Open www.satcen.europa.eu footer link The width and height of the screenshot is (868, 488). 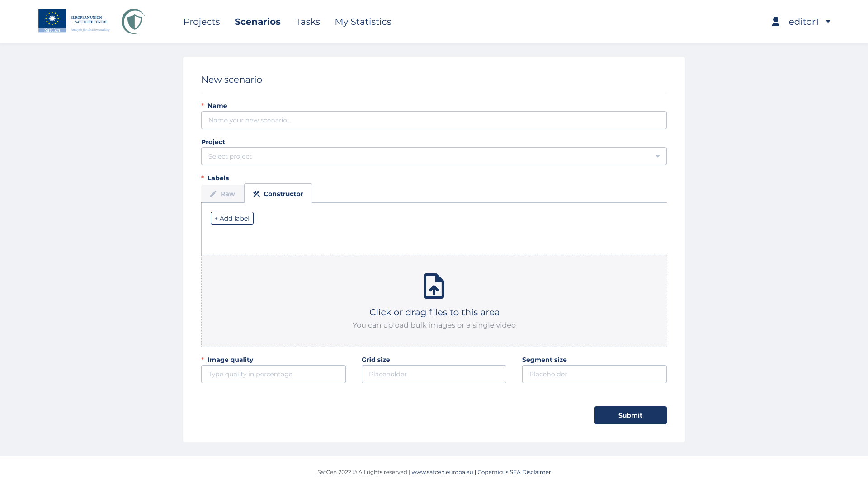(442, 472)
